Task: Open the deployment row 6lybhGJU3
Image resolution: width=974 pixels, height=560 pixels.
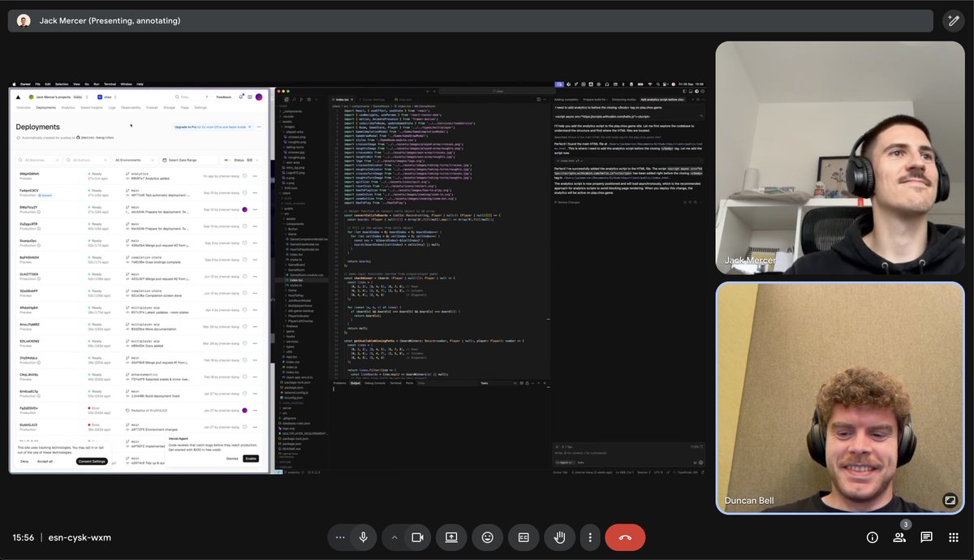Action: click(x=140, y=426)
